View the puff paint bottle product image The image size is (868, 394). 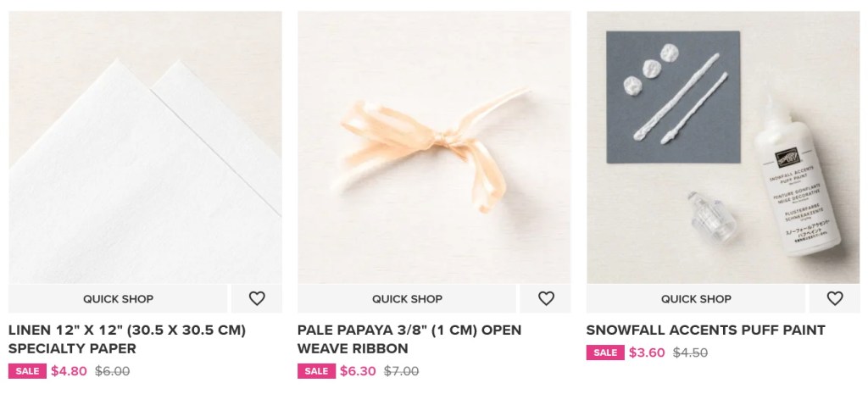[723, 147]
